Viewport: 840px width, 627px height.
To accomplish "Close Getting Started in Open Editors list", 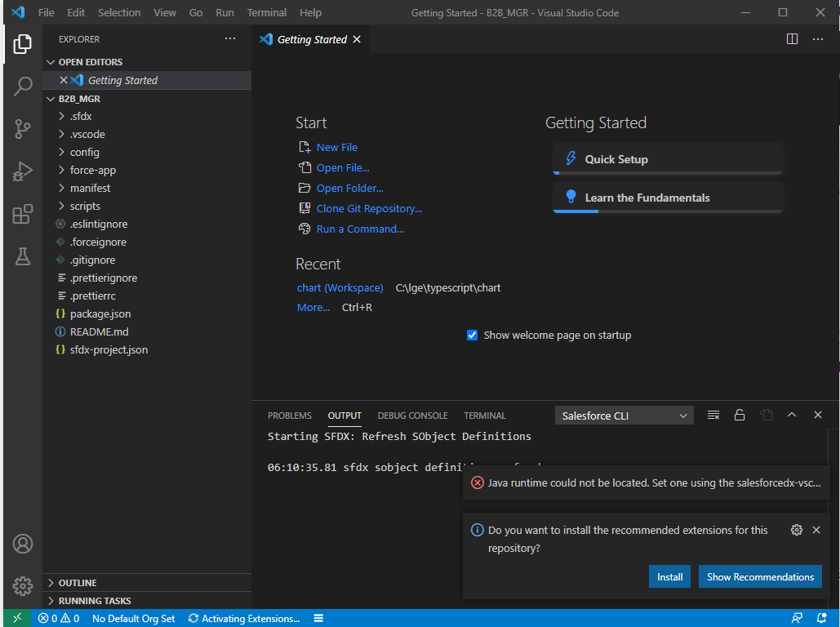I will point(63,80).
